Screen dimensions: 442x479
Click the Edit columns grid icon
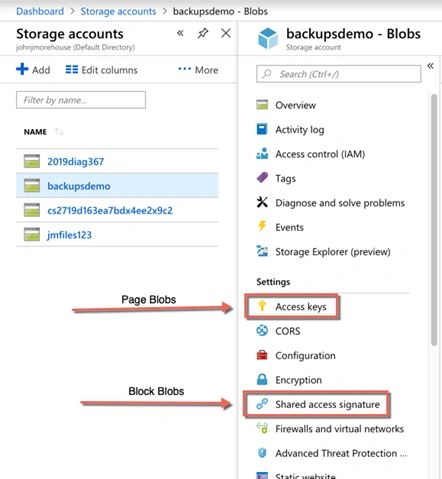(x=72, y=69)
